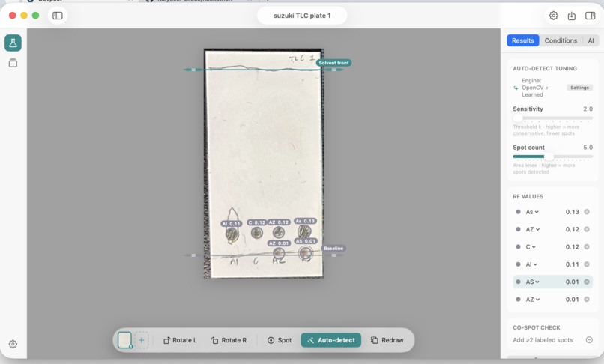This screenshot has height=364, width=604.
Task: Open the gear settings in title bar
Action: click(553, 16)
